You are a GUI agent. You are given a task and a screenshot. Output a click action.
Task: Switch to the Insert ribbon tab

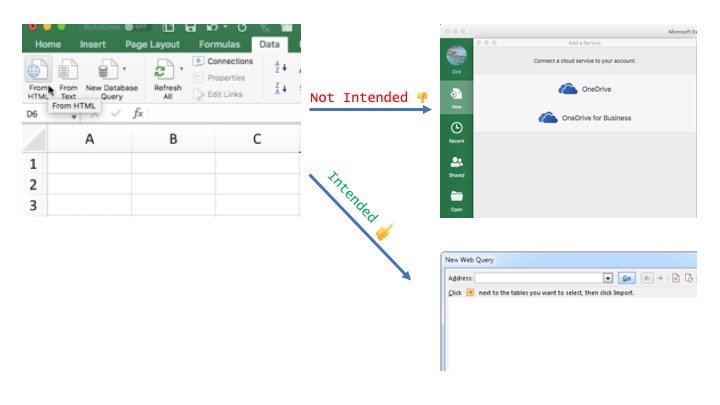pyautogui.click(x=92, y=44)
